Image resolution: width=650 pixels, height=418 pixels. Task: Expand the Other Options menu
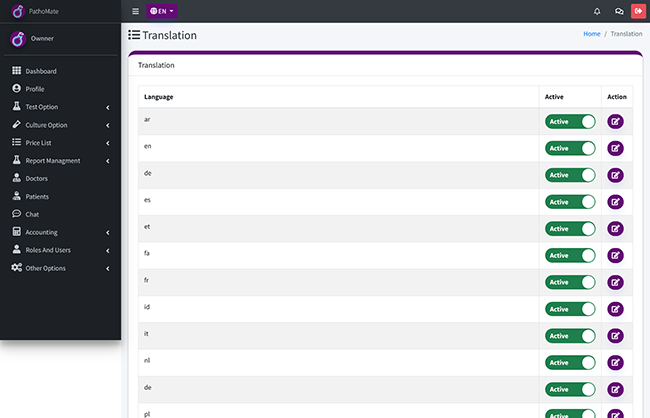point(61,268)
